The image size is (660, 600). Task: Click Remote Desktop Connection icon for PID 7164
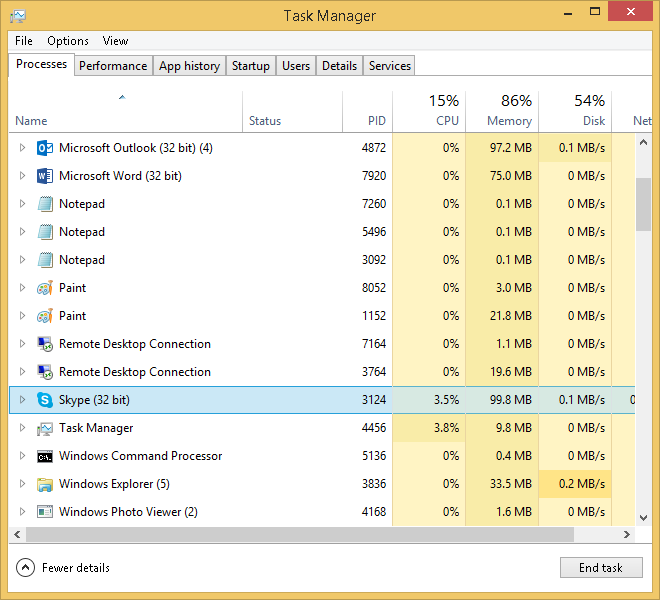point(45,344)
